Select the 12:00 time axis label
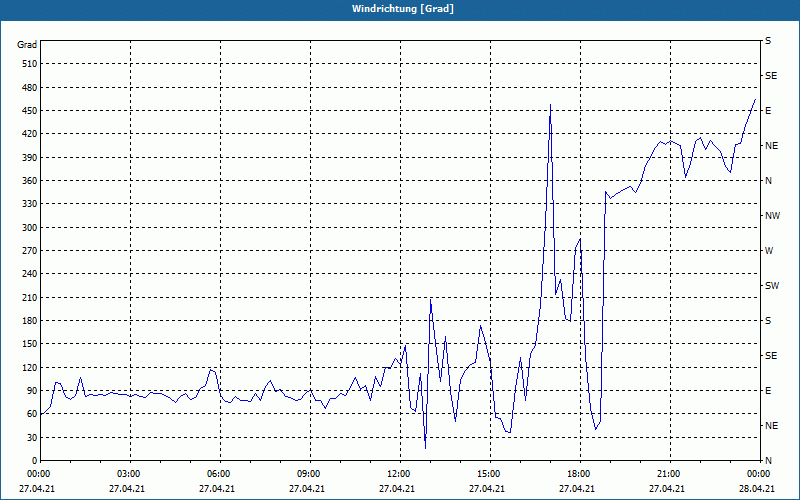Image resolution: width=800 pixels, height=500 pixels. point(397,474)
